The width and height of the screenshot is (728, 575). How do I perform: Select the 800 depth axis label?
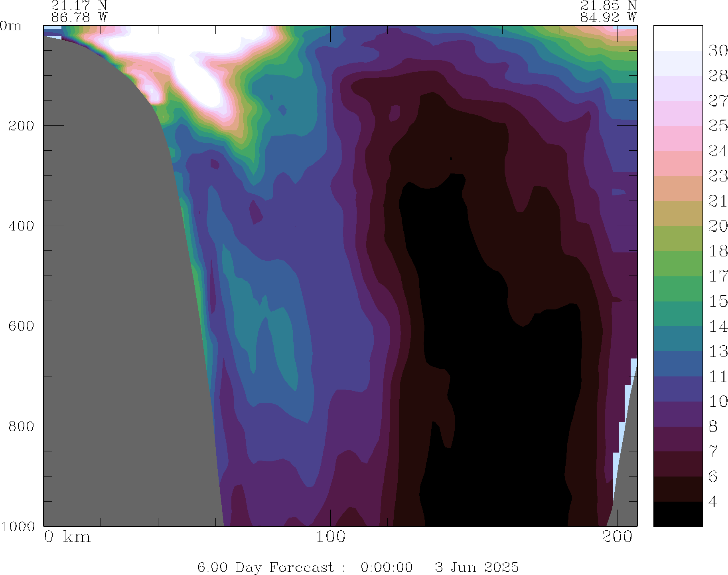tap(21, 426)
